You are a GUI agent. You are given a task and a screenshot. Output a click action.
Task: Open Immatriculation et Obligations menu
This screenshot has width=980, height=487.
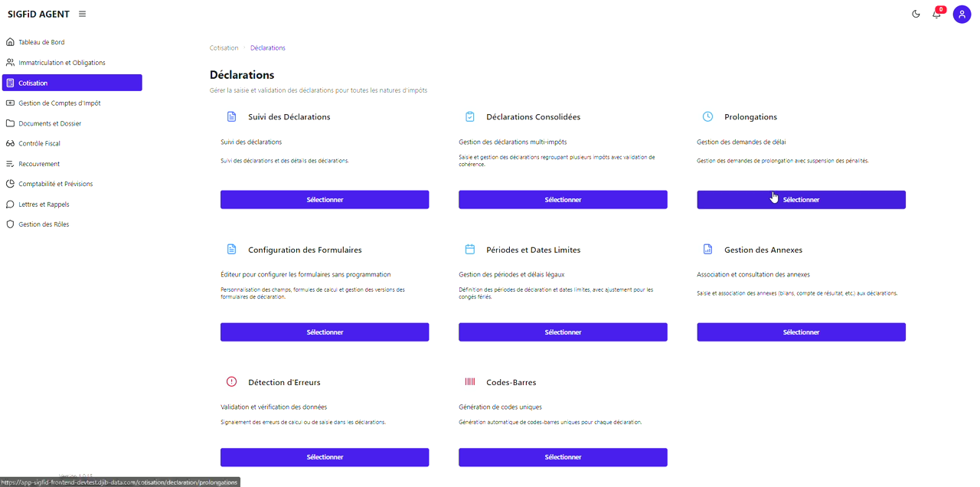point(61,63)
